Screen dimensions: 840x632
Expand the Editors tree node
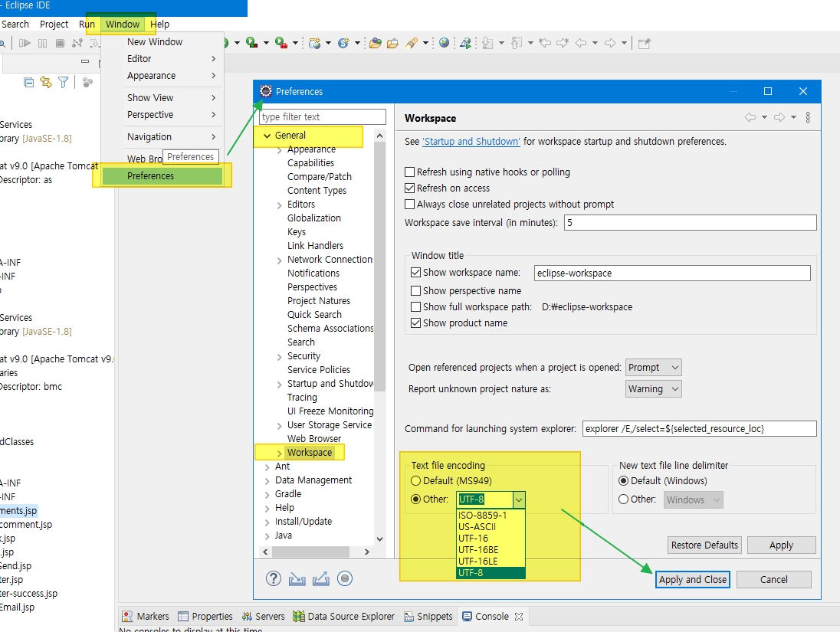pyautogui.click(x=279, y=205)
